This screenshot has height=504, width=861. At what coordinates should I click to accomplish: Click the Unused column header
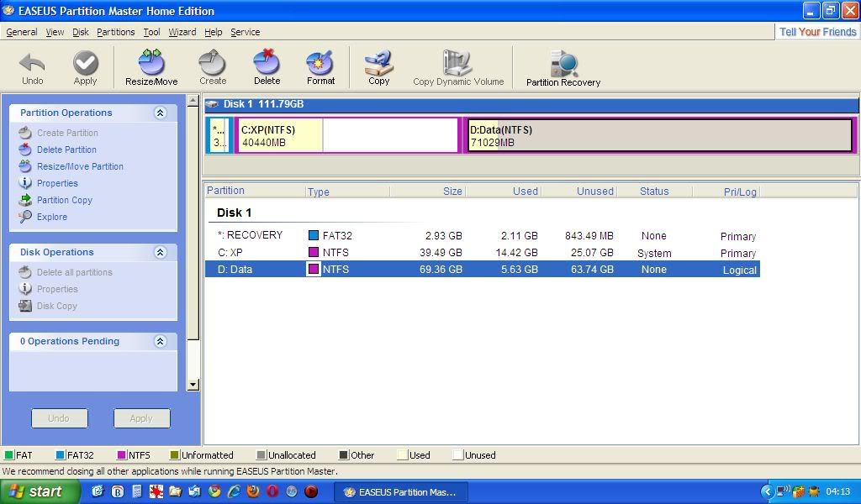[x=579, y=191]
